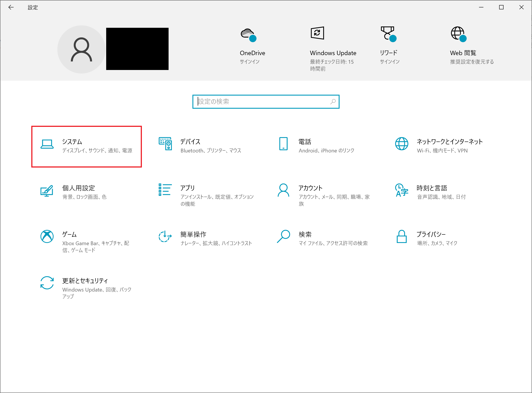Open the プライバシー category title

pos(431,235)
